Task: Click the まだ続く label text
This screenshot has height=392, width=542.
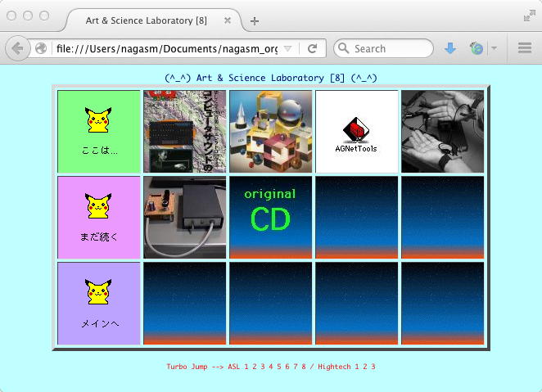Action: tap(99, 237)
